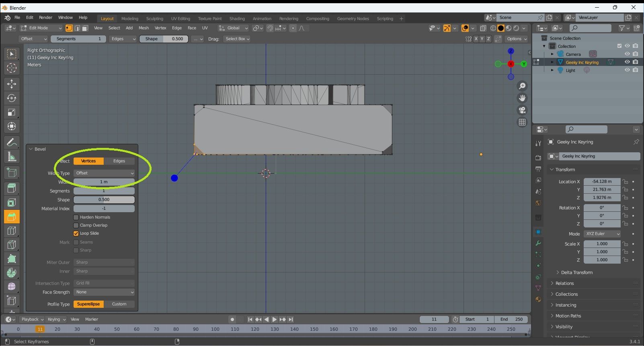
Task: Open the Render properties tab icon
Action: [538, 158]
